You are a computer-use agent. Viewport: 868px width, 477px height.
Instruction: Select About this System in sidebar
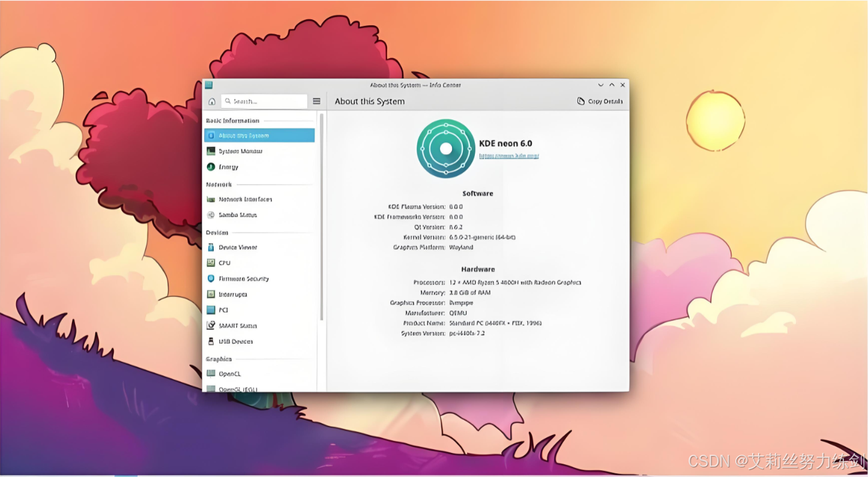[x=259, y=136]
